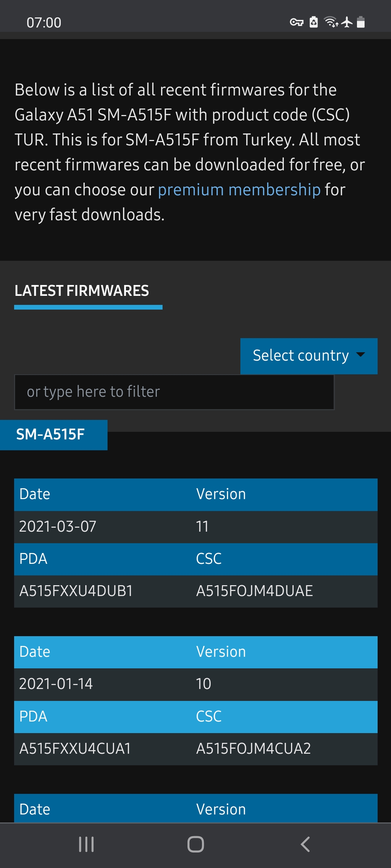Tap CSC code A515FOJM4CUA2
The width and height of the screenshot is (391, 868).
click(253, 749)
